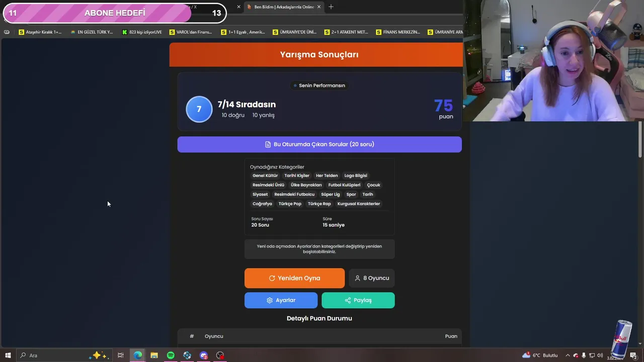Close the tab behind the subscriber overlay
644x362 pixels.
point(238,7)
